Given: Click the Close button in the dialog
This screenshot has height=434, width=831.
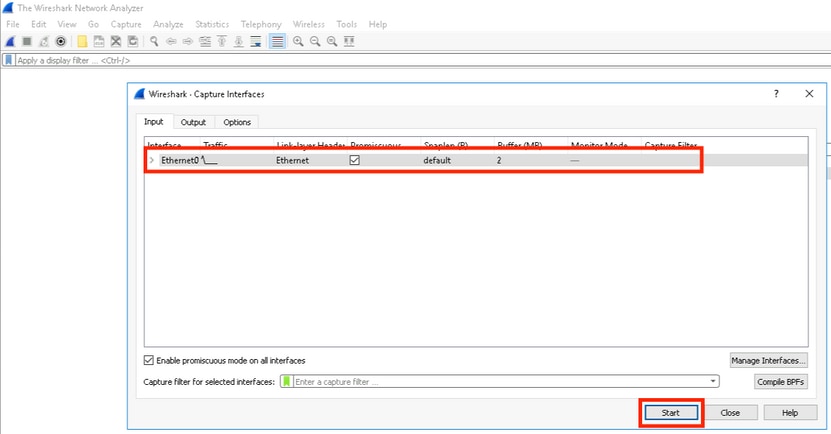Looking at the screenshot, I should [730, 413].
